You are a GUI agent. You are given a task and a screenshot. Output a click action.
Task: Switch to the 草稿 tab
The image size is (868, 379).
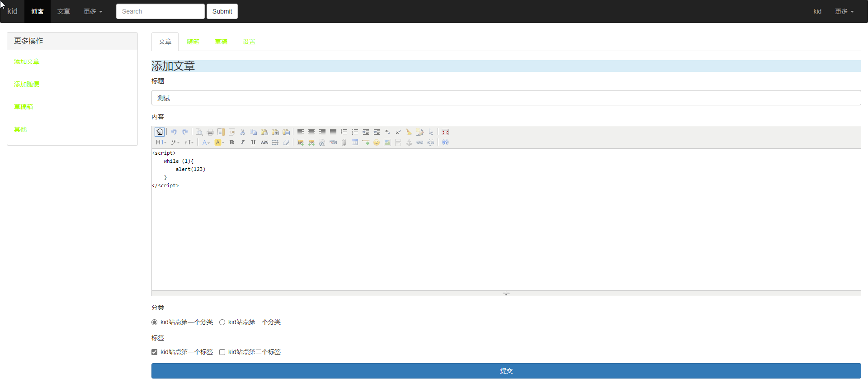point(221,42)
